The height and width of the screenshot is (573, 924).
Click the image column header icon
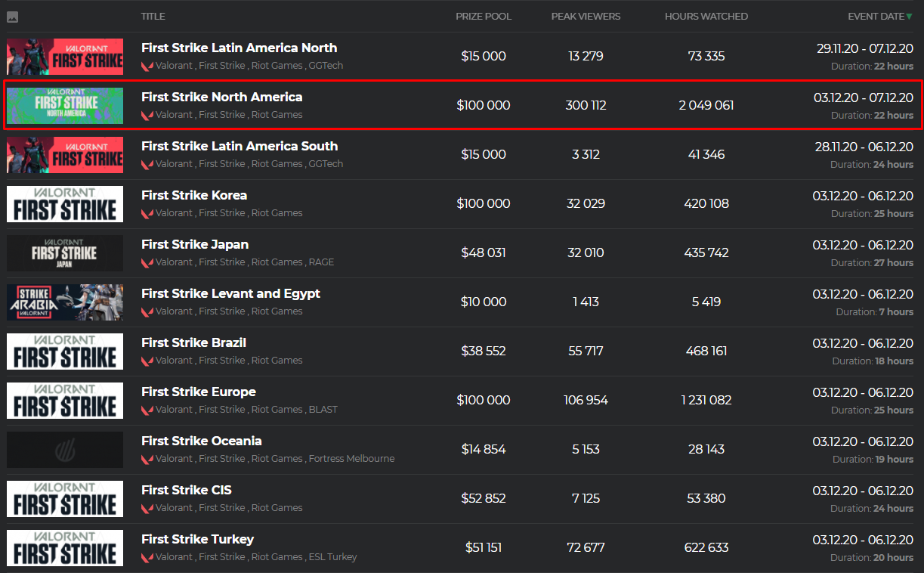[x=12, y=17]
